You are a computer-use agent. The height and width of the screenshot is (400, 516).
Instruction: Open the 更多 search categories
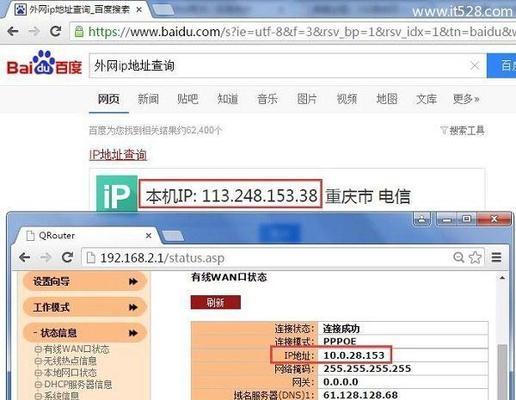tap(466, 99)
